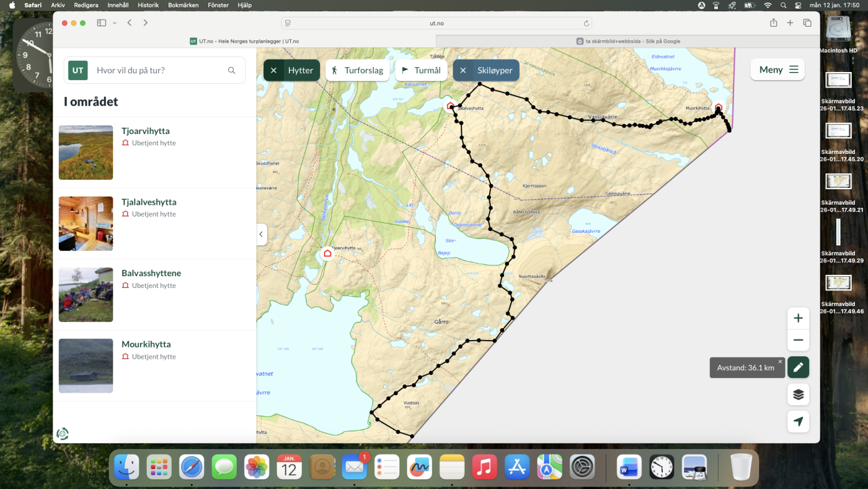Open the Balvasshyttene cabin link
Image resolution: width=868 pixels, height=489 pixels.
[x=151, y=273]
